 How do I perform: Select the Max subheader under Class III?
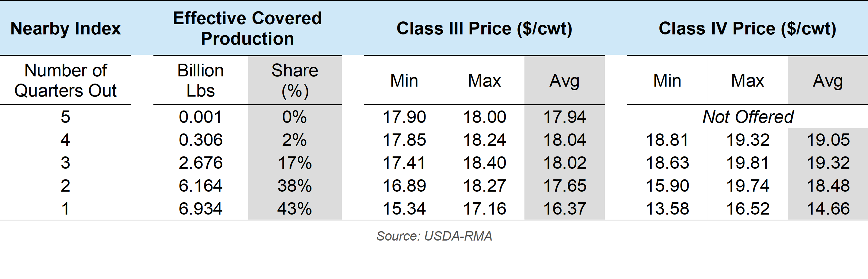[x=484, y=81]
